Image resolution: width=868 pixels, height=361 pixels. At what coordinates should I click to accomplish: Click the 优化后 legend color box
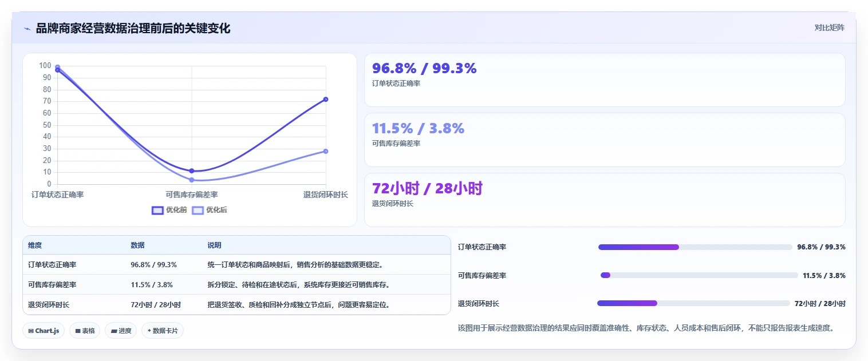pyautogui.click(x=198, y=210)
